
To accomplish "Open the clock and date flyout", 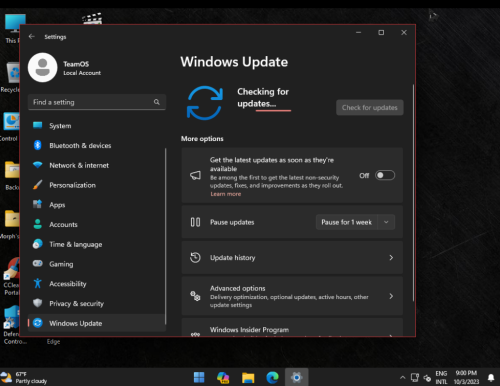I will 466,377.
